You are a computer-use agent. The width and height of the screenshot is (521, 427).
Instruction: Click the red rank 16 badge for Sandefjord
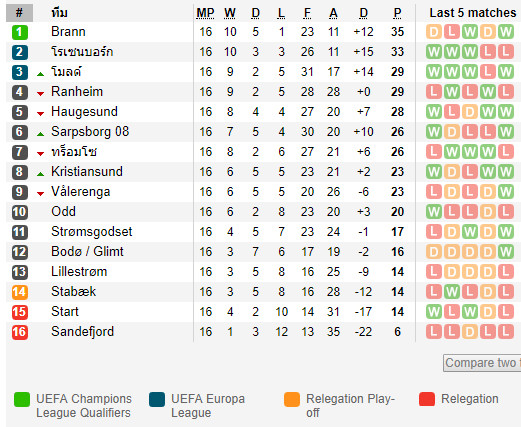(x=20, y=332)
